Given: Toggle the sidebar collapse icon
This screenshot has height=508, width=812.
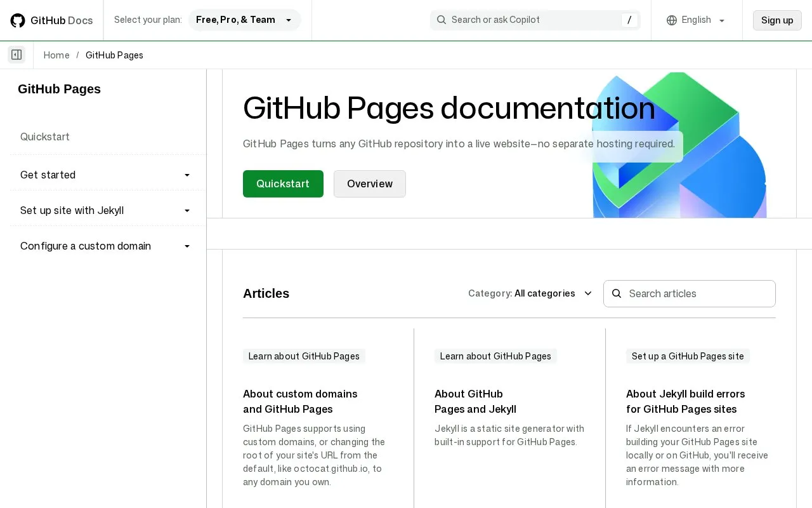Looking at the screenshot, I should (16, 55).
